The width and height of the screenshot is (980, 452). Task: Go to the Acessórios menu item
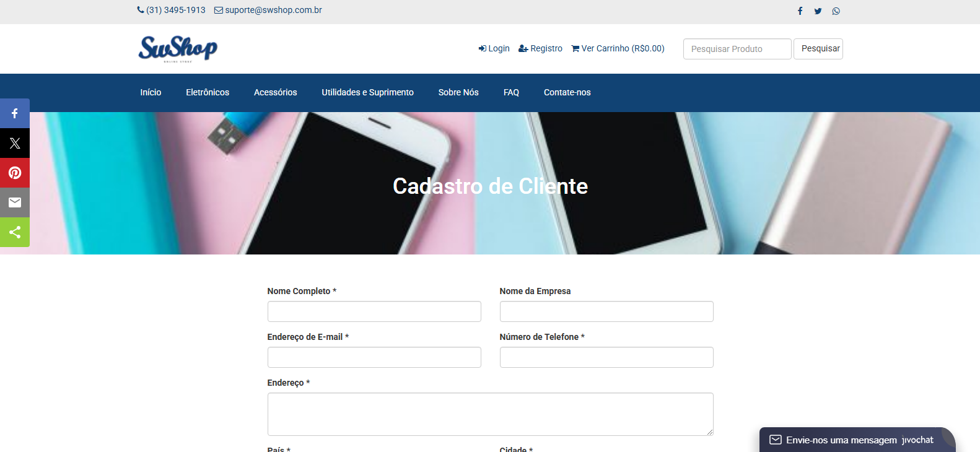tap(275, 92)
